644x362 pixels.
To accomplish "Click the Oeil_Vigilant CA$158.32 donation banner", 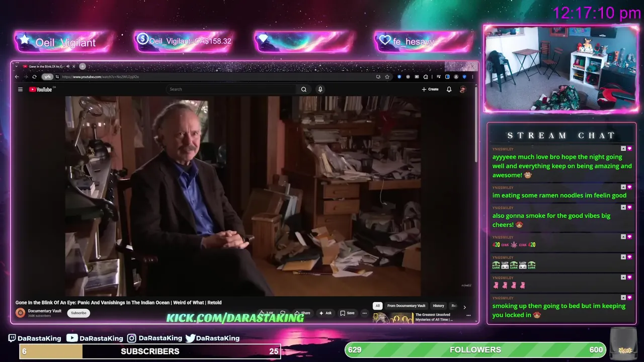I will (184, 41).
